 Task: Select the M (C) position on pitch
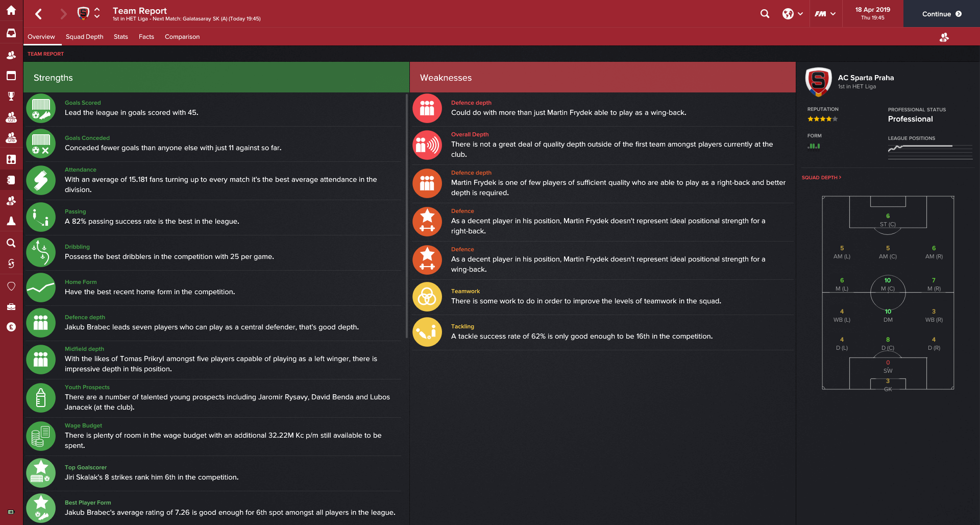888,285
